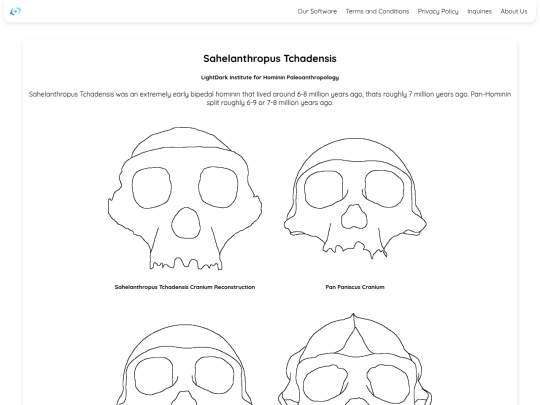Click the skull drawing below the Sahelanthropus caption
The width and height of the screenshot is (540, 405).
[185, 364]
